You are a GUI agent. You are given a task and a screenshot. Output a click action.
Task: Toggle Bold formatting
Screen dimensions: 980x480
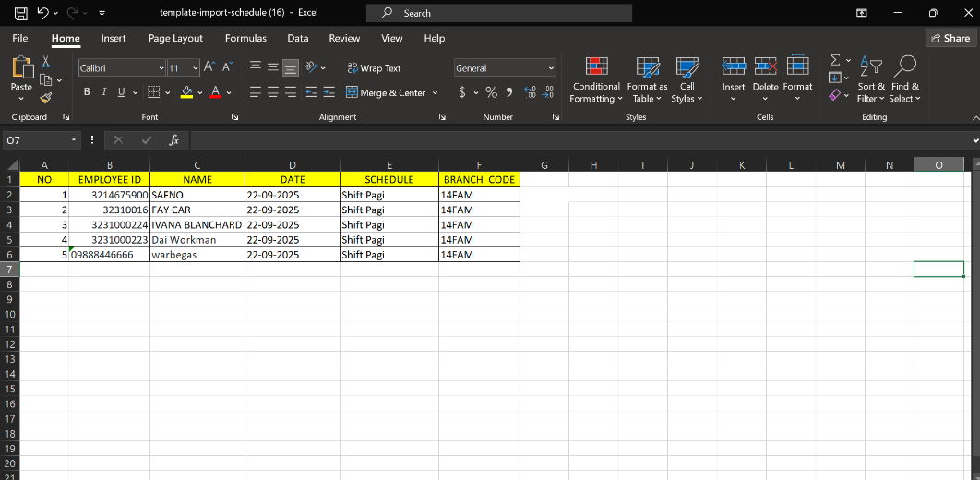87,92
